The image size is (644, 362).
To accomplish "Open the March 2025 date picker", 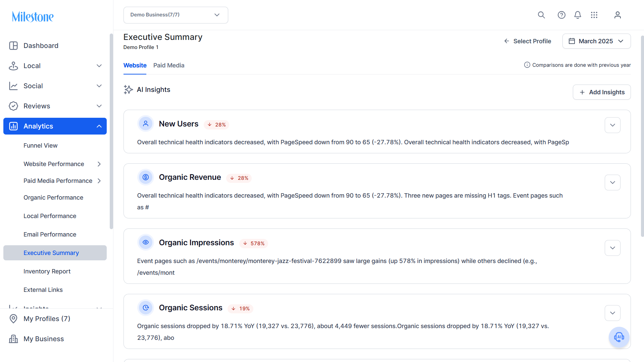I will click(x=596, y=41).
